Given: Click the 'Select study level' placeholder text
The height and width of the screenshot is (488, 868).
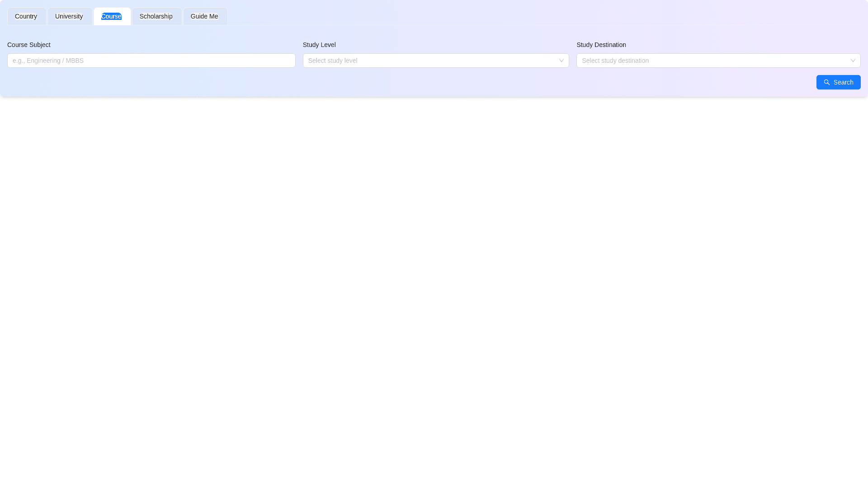Looking at the screenshot, I should [333, 61].
